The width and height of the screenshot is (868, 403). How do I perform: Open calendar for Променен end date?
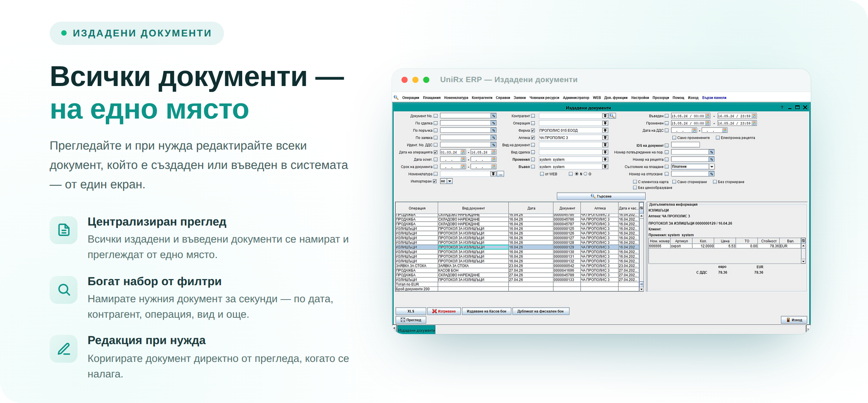(x=754, y=123)
